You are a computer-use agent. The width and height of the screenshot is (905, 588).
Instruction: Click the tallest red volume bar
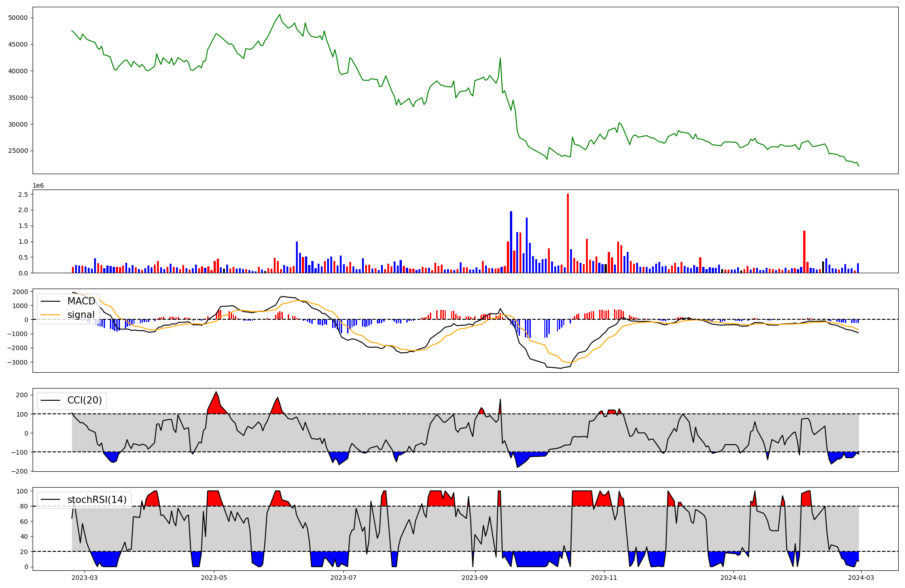tap(568, 233)
